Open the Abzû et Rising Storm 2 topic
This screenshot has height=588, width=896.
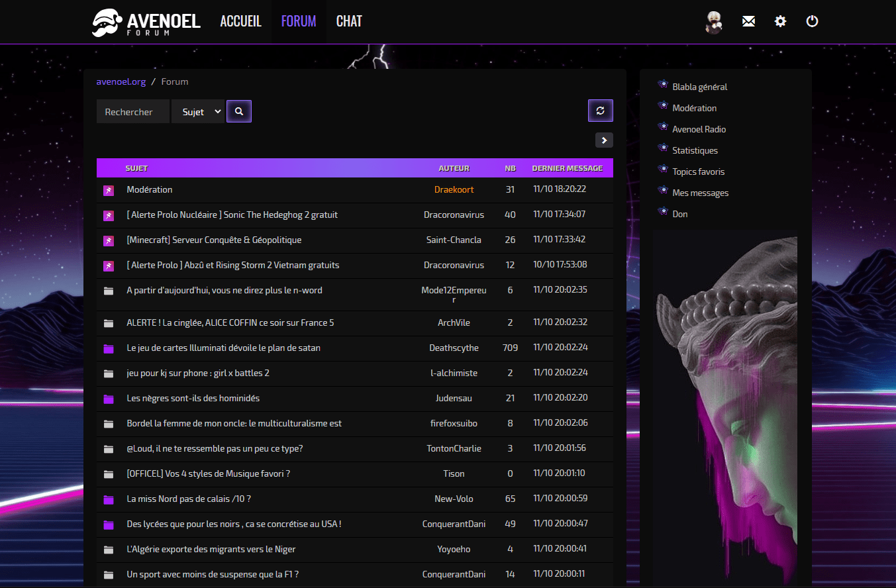(232, 265)
